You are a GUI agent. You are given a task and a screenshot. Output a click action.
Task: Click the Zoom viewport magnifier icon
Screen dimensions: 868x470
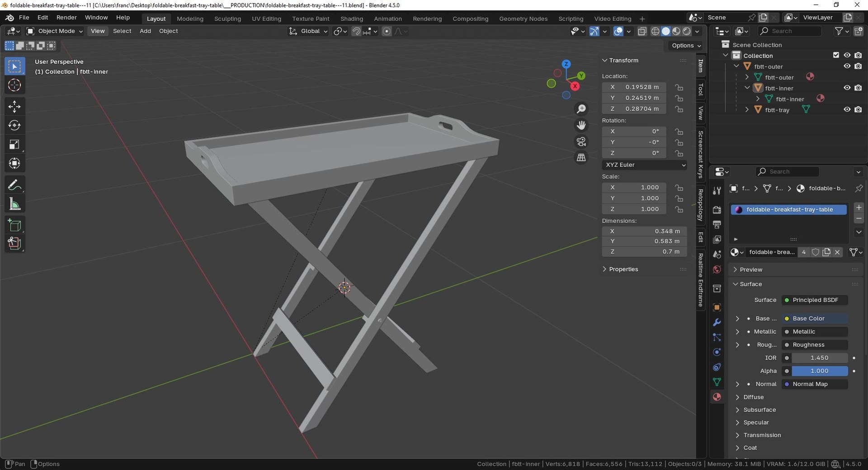581,109
